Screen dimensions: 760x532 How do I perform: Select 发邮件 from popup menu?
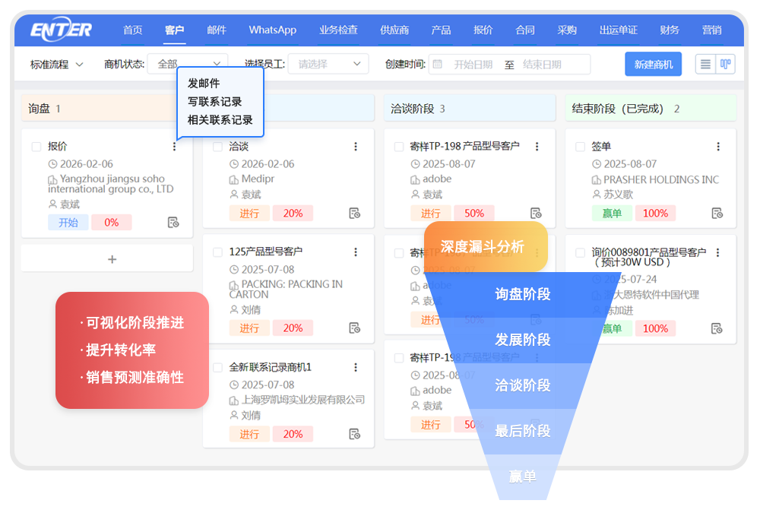pyautogui.click(x=204, y=84)
